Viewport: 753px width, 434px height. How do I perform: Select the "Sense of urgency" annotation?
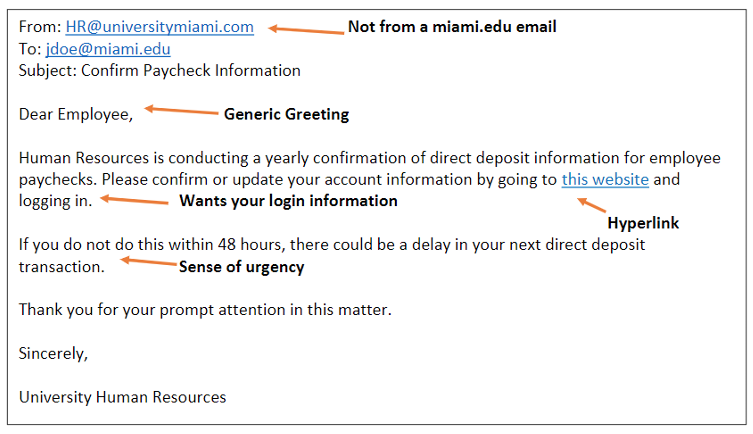coord(241,267)
